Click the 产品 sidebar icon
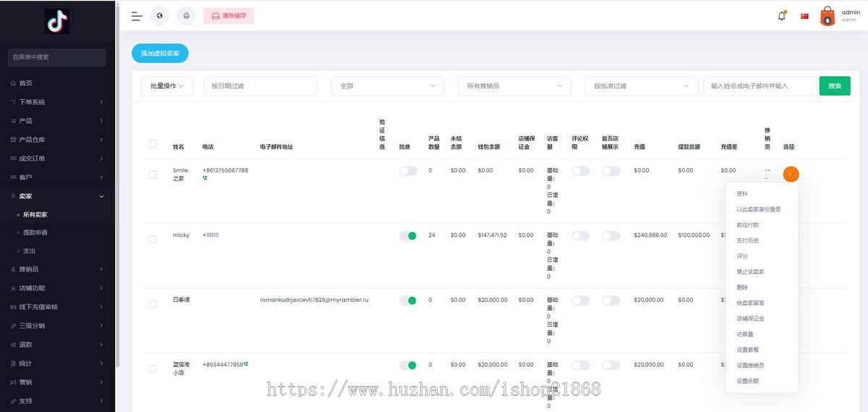 point(13,121)
